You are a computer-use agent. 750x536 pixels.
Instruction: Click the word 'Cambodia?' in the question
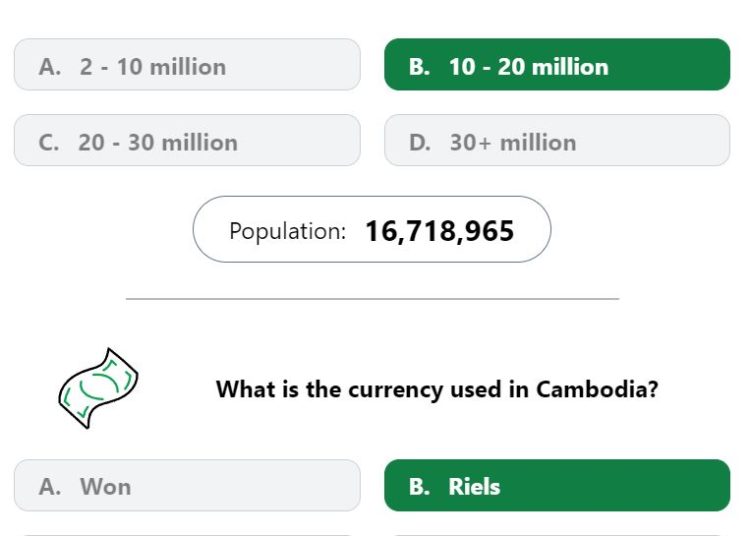pyautogui.click(x=597, y=389)
